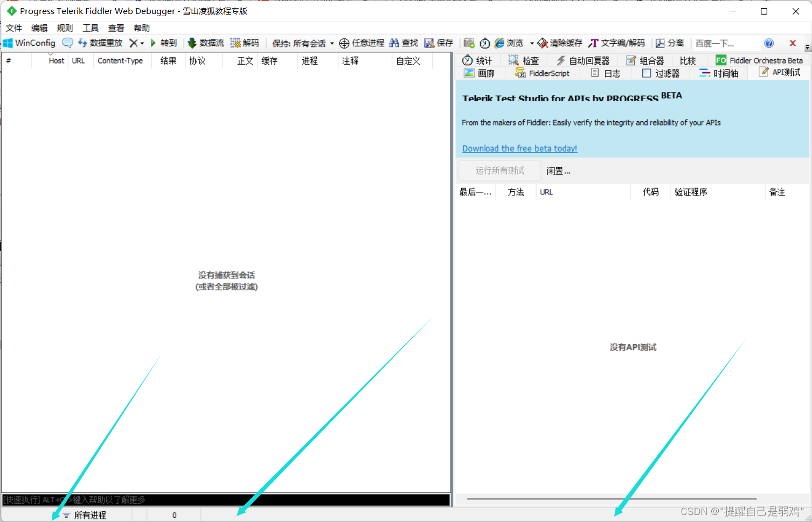
Task: Click 清除缓存 clear cache button
Action: [560, 43]
